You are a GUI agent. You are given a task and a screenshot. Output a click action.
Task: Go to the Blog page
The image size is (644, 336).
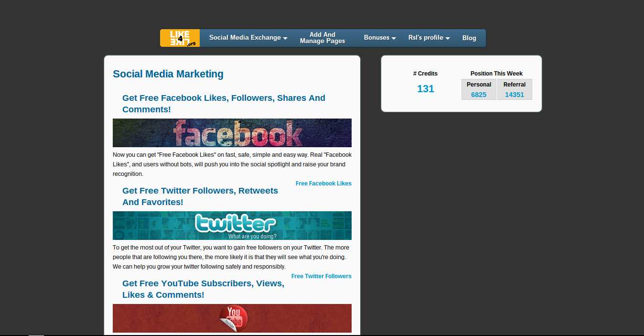469,38
